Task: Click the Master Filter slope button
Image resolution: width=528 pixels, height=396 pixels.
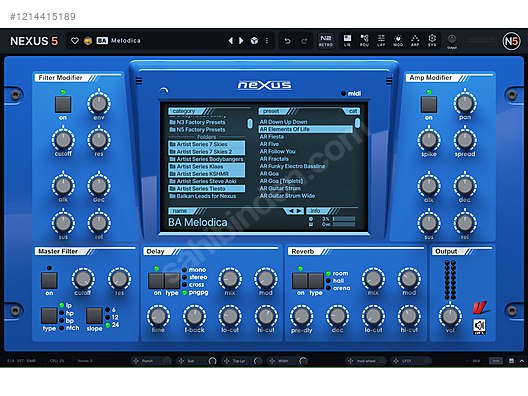Action: [x=94, y=316]
